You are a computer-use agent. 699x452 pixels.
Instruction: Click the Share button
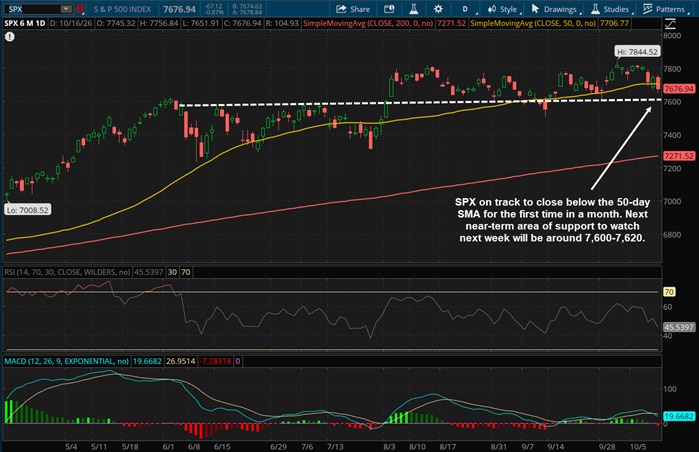tap(353, 9)
